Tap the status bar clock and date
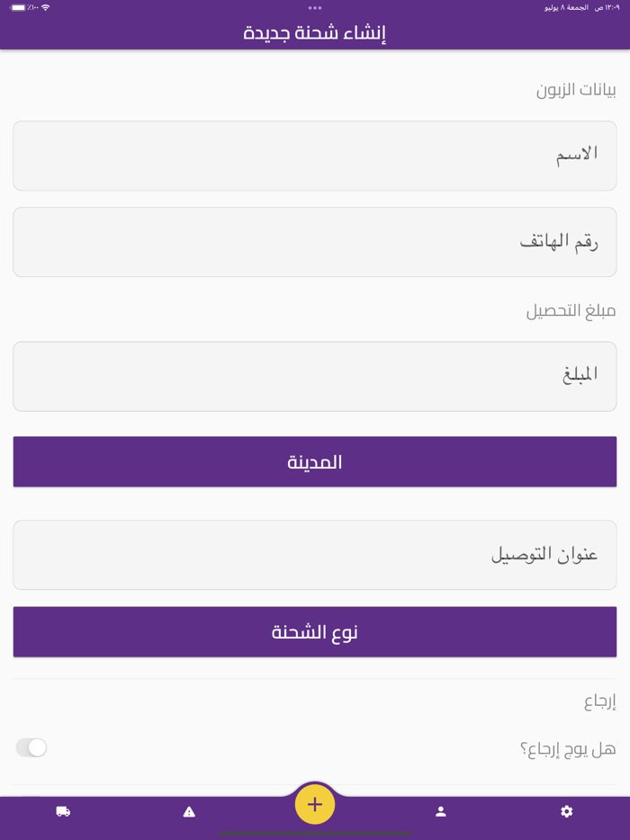 click(x=581, y=7)
